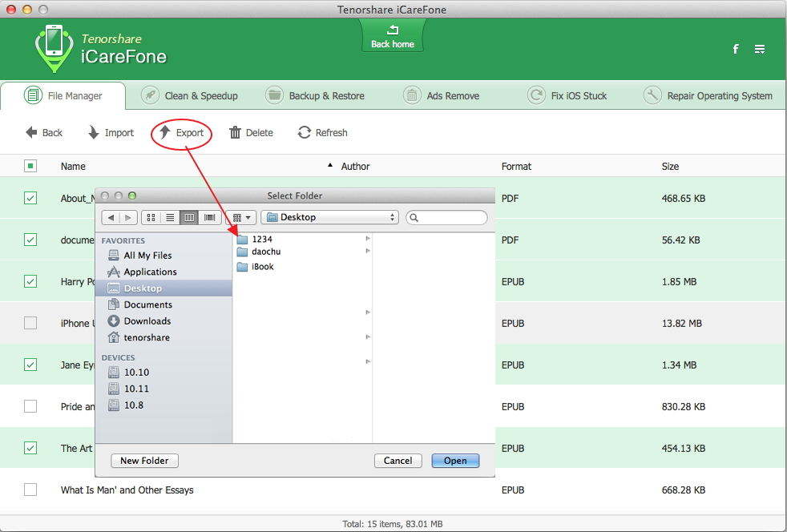Uncheck the 56.42 KB PDF row checkbox
Image resolution: width=787 pixels, height=532 pixels.
pyautogui.click(x=30, y=240)
